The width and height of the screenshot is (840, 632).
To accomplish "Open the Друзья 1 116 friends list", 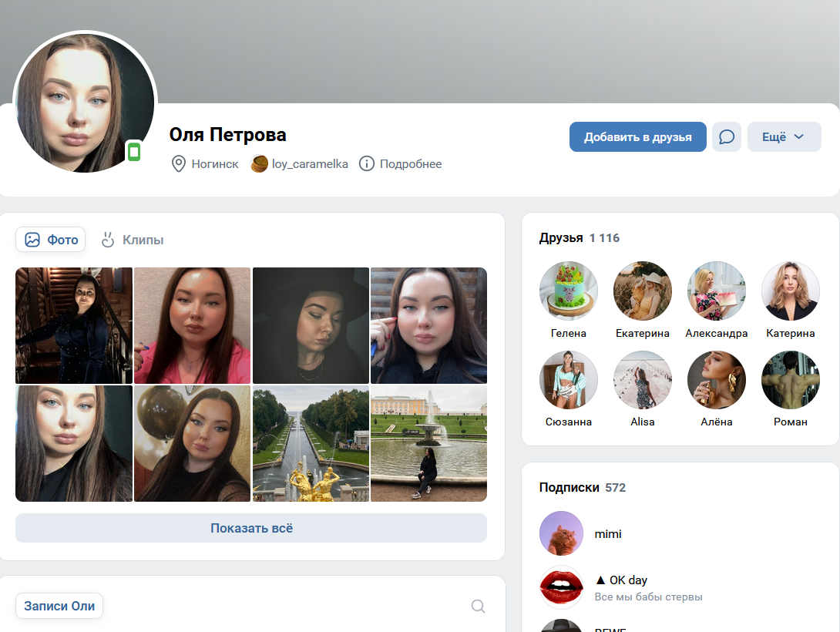I will [579, 238].
